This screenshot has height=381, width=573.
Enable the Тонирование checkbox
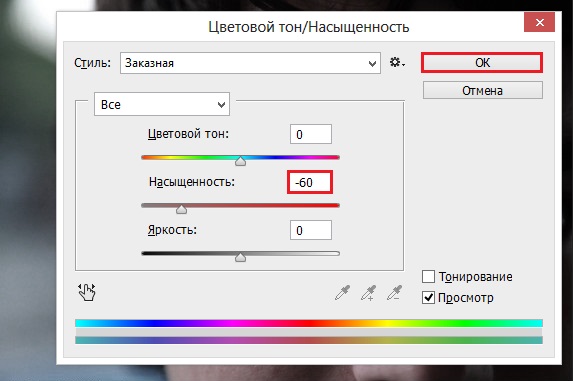click(428, 277)
